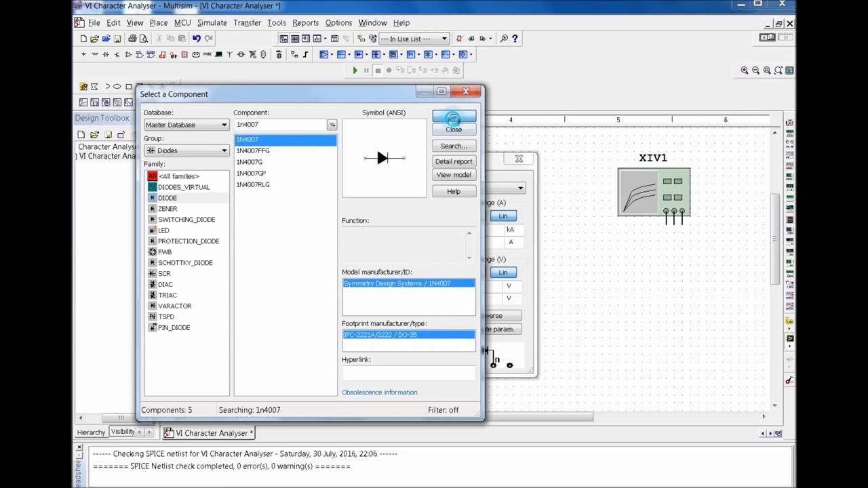Click the open folder icon in Design Toolbox
This screenshot has height=488, width=868.
pyautogui.click(x=95, y=134)
